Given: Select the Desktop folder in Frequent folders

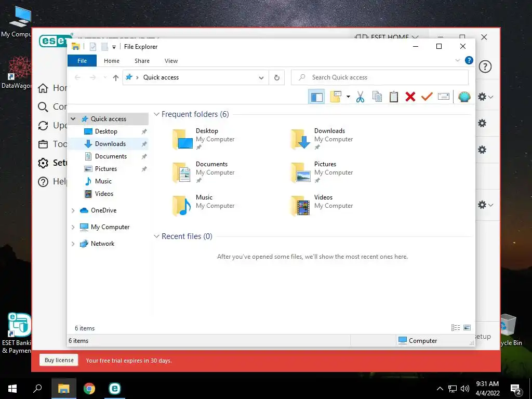Looking at the screenshot, I should [x=204, y=139].
